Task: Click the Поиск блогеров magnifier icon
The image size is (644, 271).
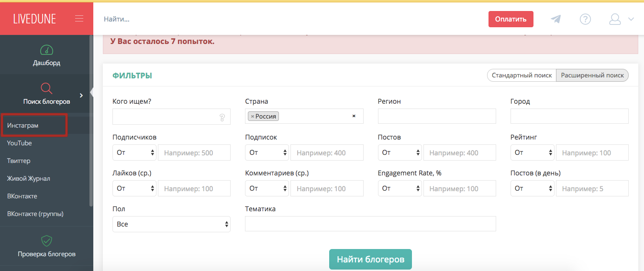Action: tap(46, 88)
